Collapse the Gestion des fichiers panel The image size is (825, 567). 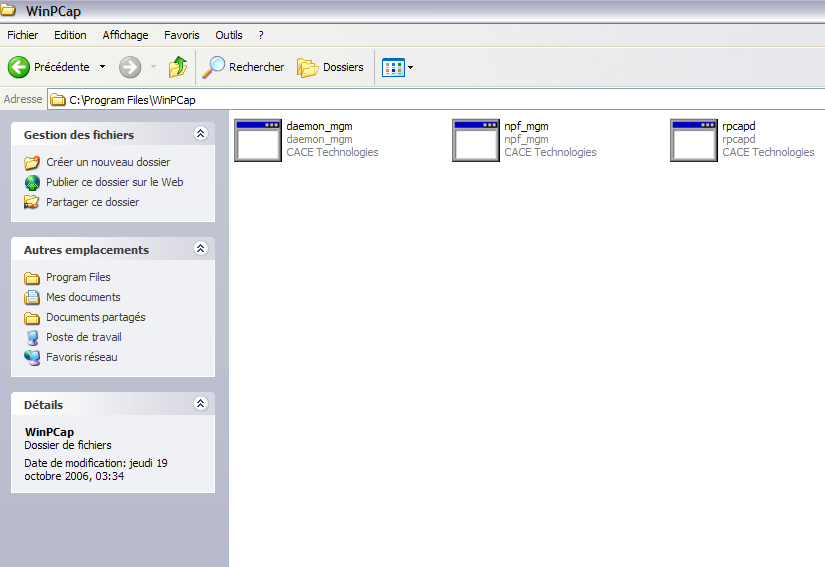coord(200,134)
